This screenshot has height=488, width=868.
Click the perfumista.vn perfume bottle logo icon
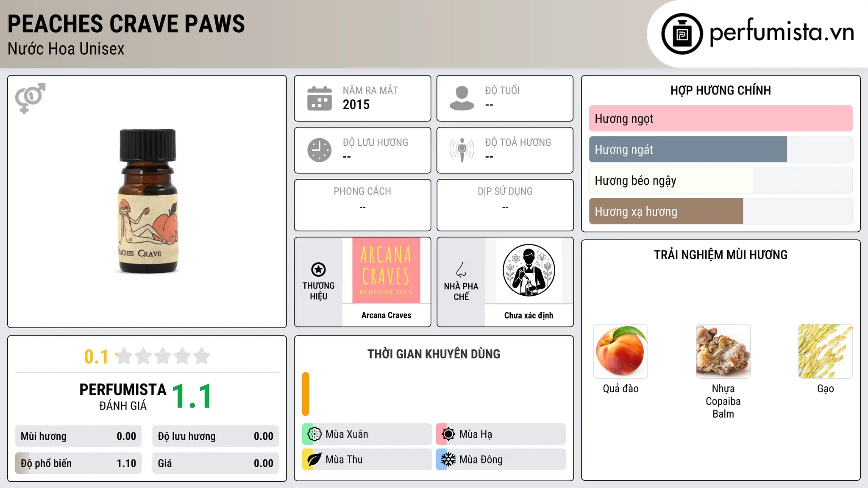682,34
